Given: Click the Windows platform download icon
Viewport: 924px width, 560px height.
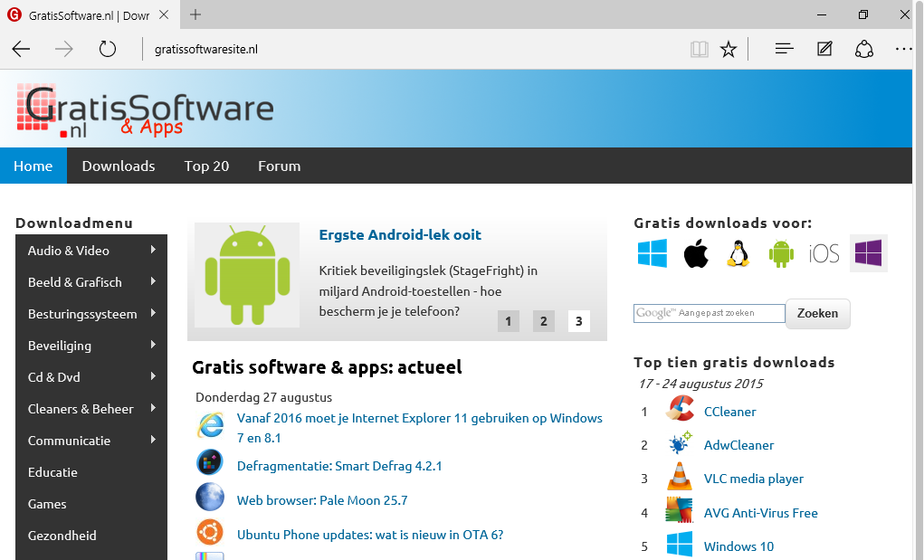Looking at the screenshot, I should point(652,253).
